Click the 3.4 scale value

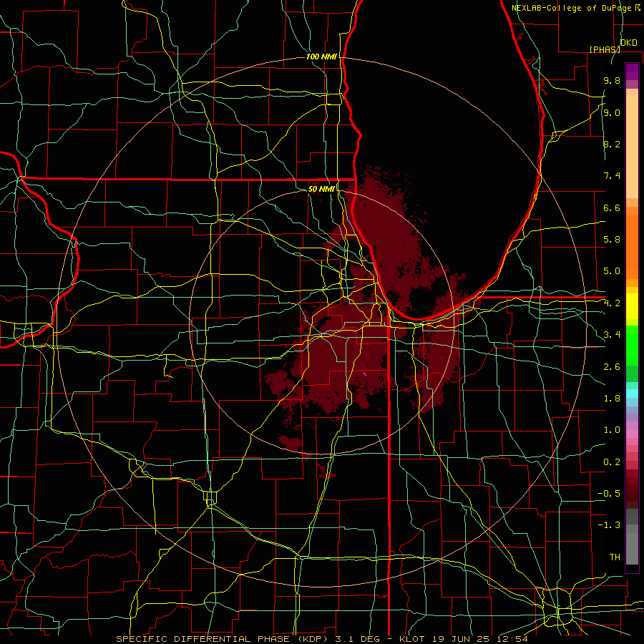coord(612,335)
